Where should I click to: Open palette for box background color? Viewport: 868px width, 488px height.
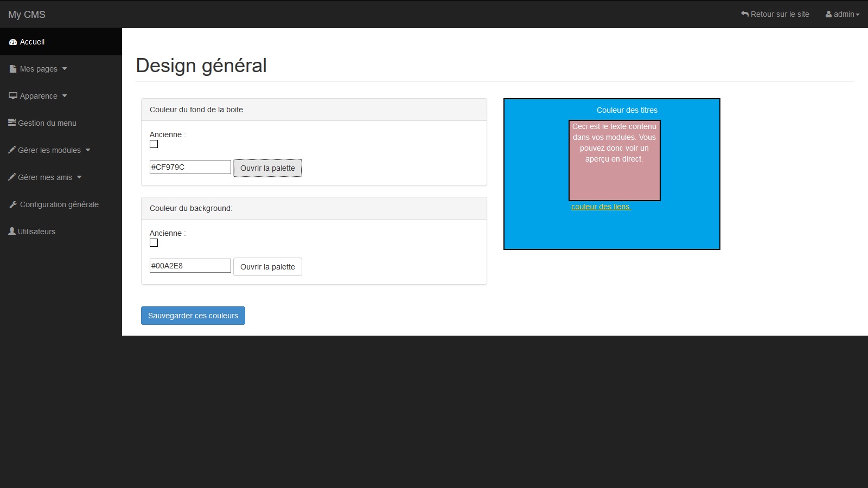[x=267, y=168]
